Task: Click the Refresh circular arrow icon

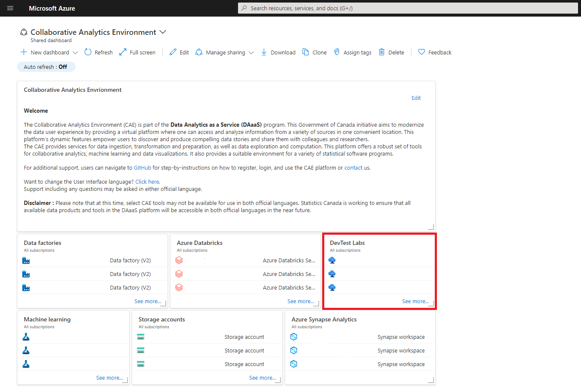Action: (88, 52)
